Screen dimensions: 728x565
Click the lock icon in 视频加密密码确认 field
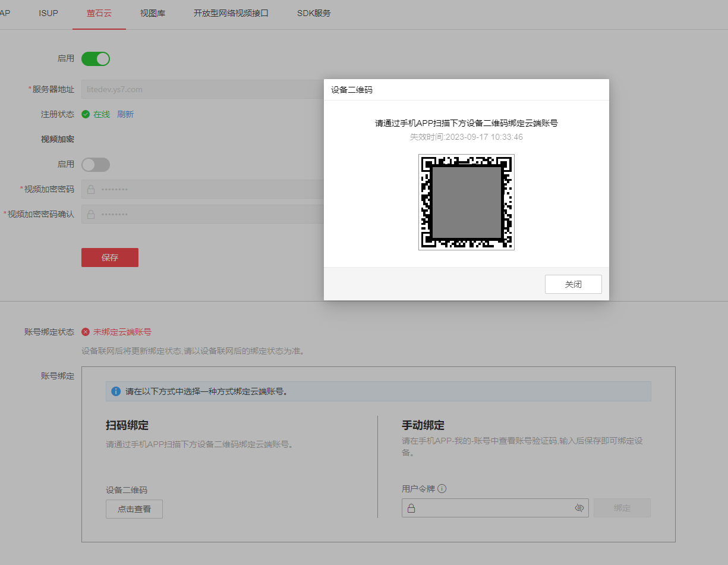pyautogui.click(x=91, y=214)
